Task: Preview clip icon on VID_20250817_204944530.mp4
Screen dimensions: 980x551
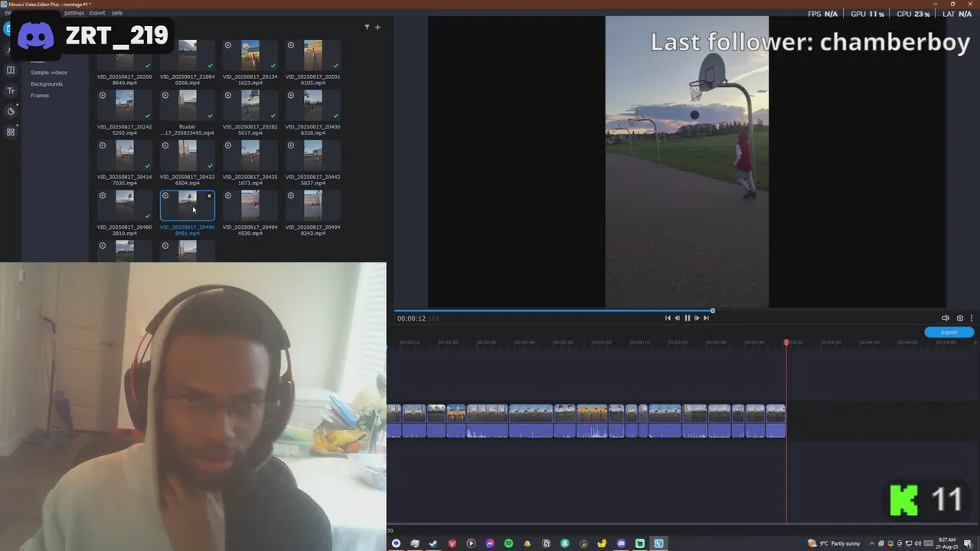Action: pyautogui.click(x=228, y=196)
